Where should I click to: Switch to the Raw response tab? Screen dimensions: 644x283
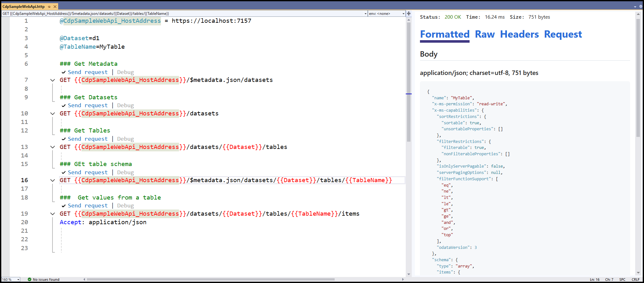tap(485, 34)
